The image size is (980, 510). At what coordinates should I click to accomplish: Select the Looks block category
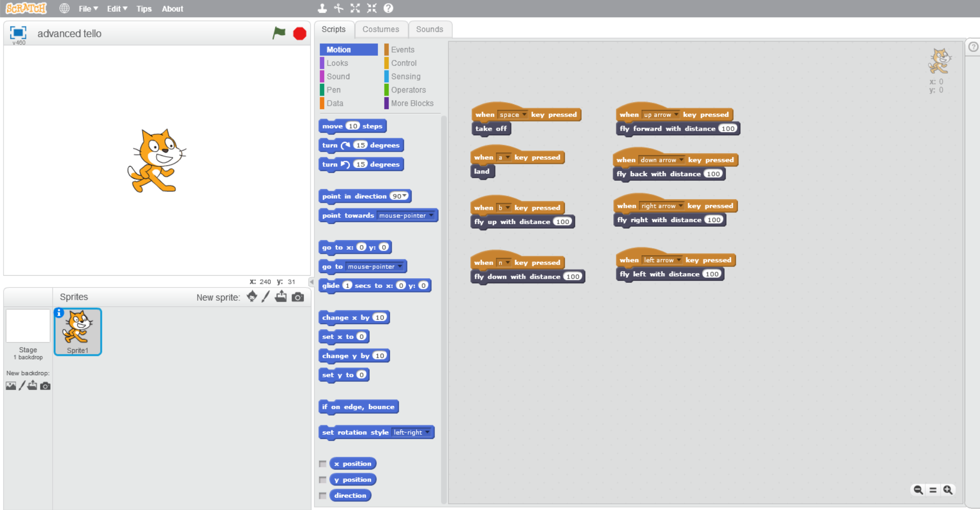pyautogui.click(x=337, y=63)
